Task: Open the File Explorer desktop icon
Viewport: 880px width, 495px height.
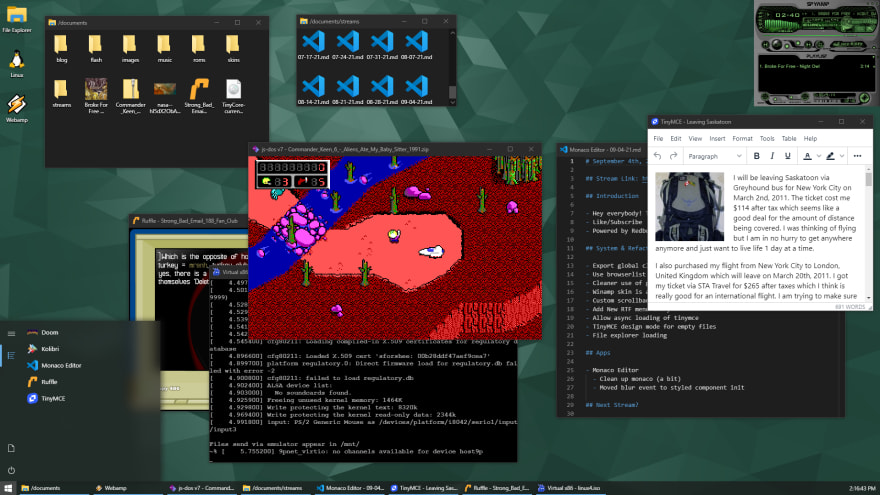Action: click(x=17, y=18)
